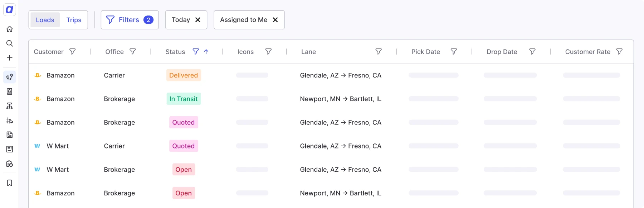Click lane Newport, MN → Bartlett, IL in In Transit row

(341, 99)
